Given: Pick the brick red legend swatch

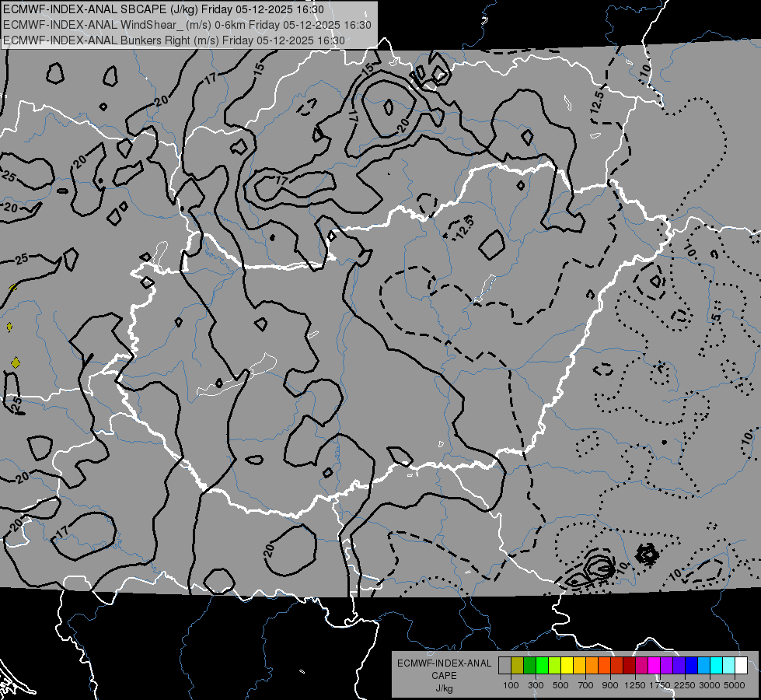Looking at the screenshot, I should pos(617,666).
